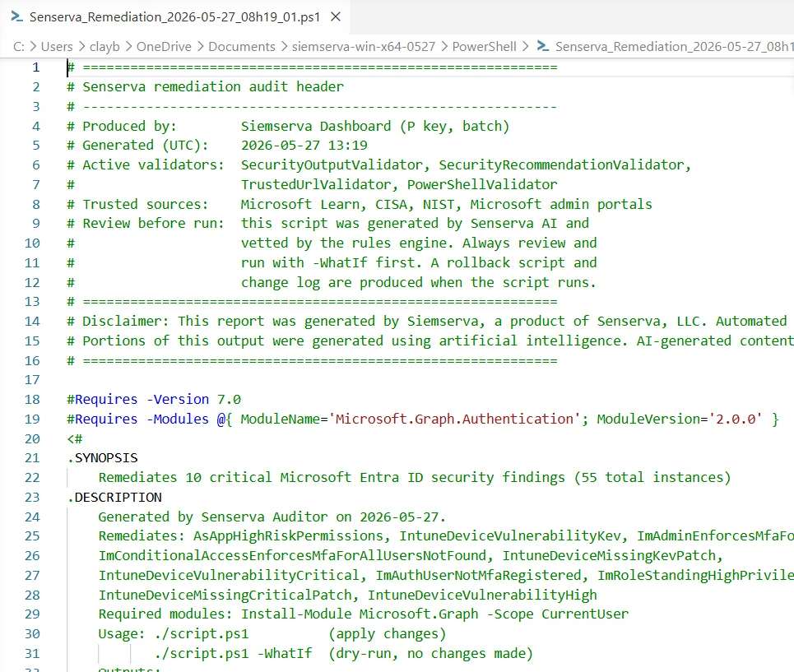This screenshot has width=794, height=672.
Task: Click 'ImConditionalAccessEnforcesMfaForAllUsersNotFound' text
Action: (292, 556)
